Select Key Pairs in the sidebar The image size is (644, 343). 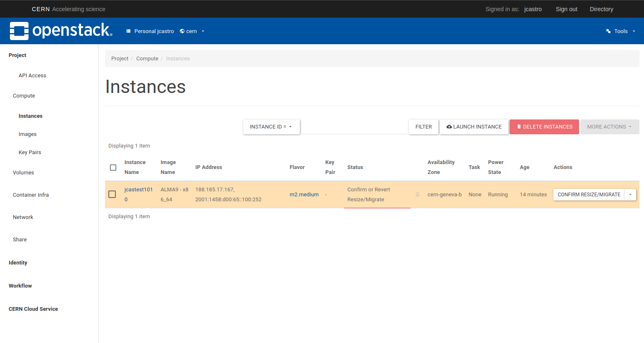(x=30, y=152)
